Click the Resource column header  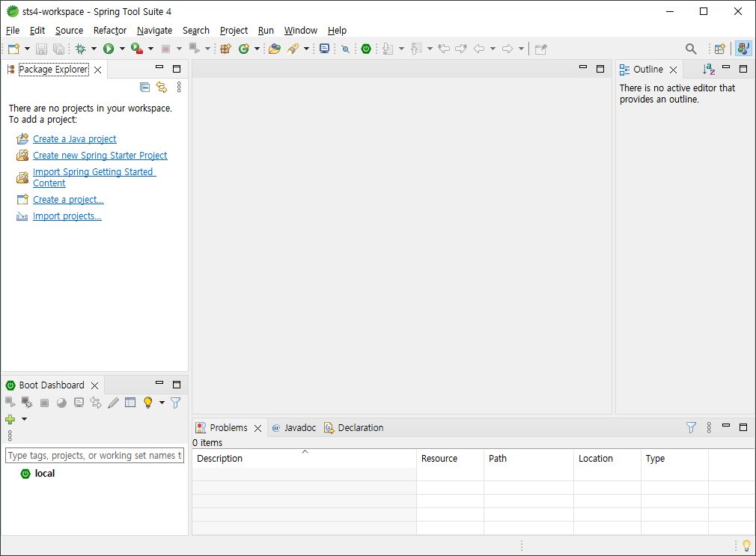pos(450,458)
